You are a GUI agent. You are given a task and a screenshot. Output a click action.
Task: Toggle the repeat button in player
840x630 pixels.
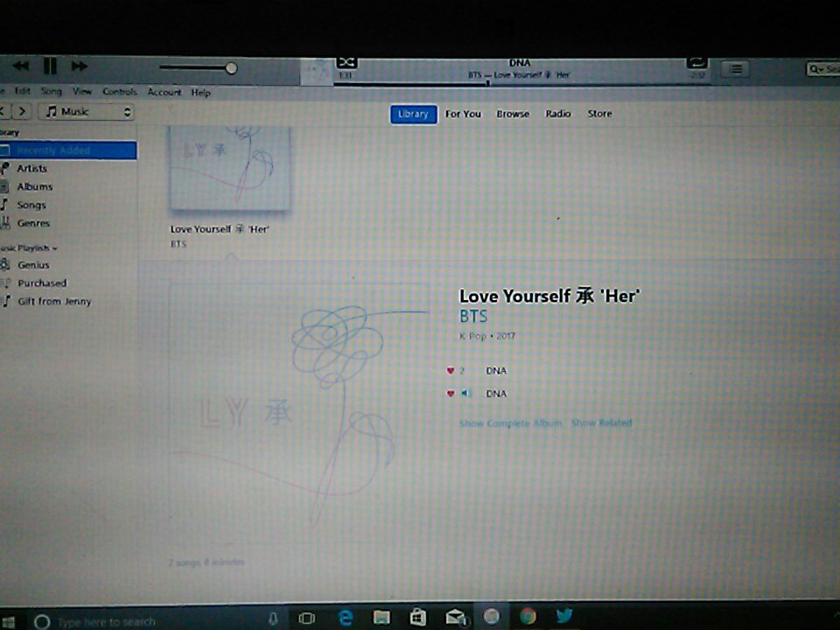click(697, 63)
